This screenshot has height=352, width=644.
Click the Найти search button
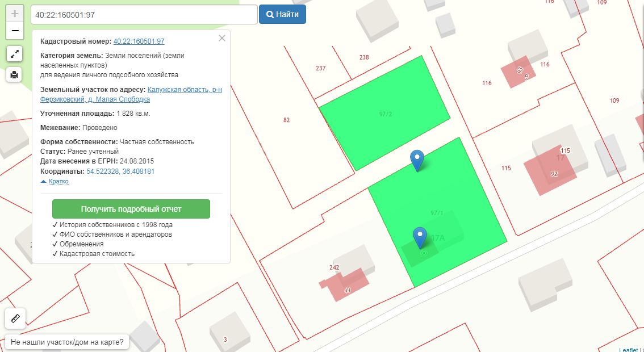coord(282,15)
